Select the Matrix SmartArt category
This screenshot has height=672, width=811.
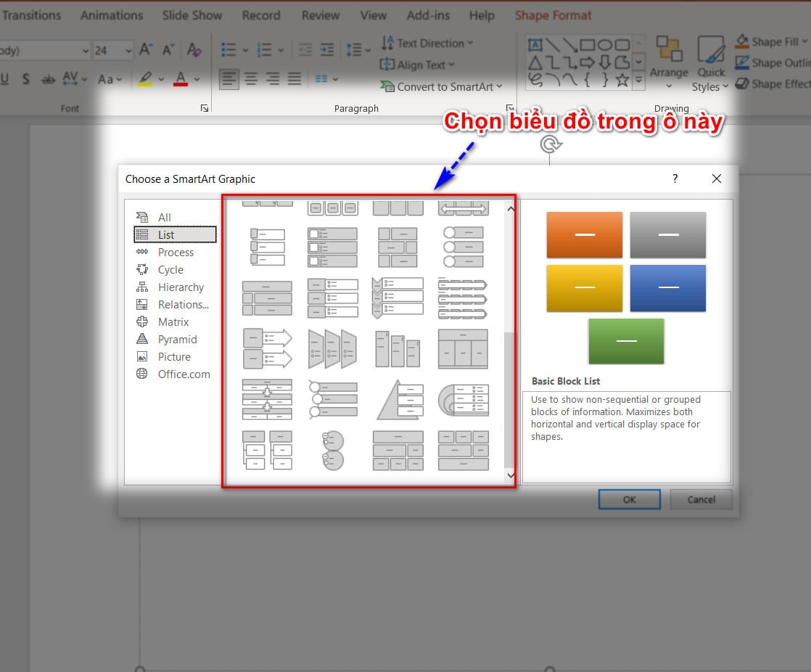point(174,321)
